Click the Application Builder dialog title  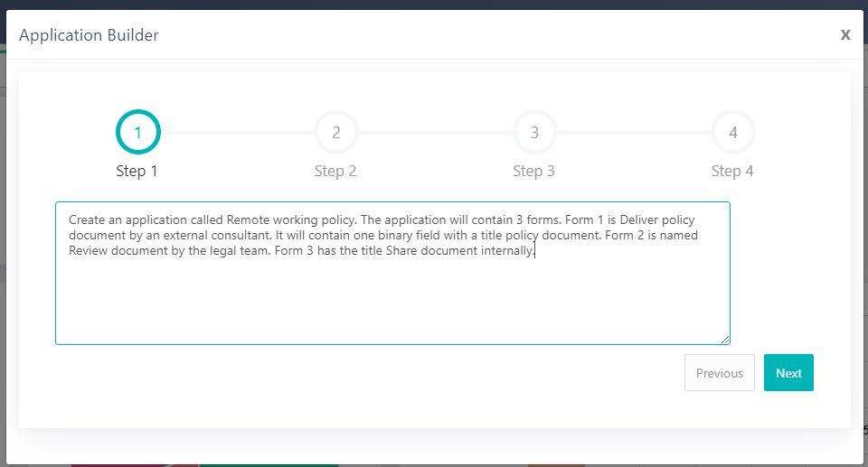coord(89,35)
